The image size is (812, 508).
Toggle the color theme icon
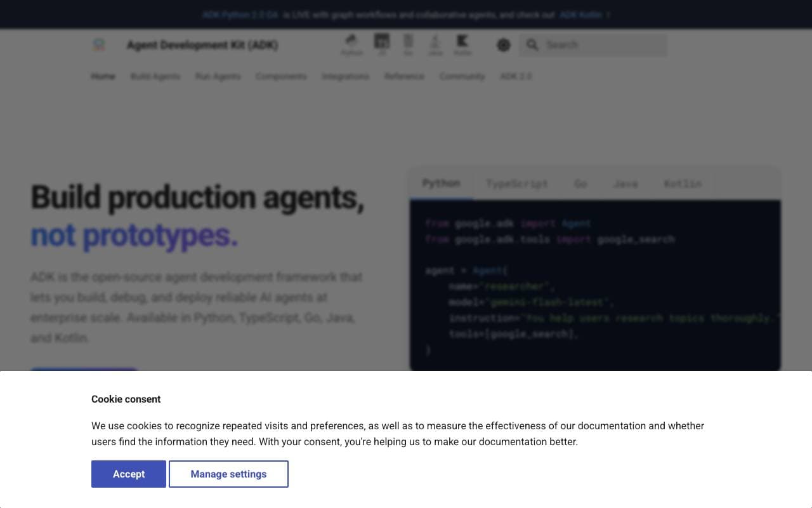(x=503, y=45)
